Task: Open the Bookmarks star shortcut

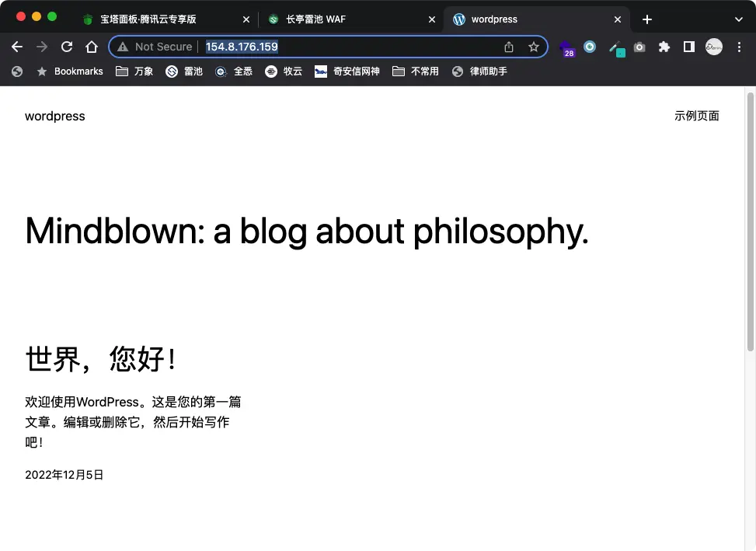Action: [70, 71]
